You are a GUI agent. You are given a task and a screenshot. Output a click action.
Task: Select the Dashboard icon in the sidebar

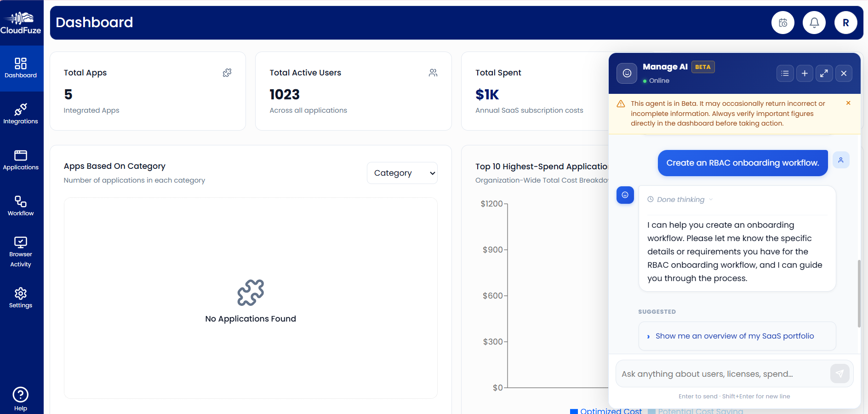[21, 68]
